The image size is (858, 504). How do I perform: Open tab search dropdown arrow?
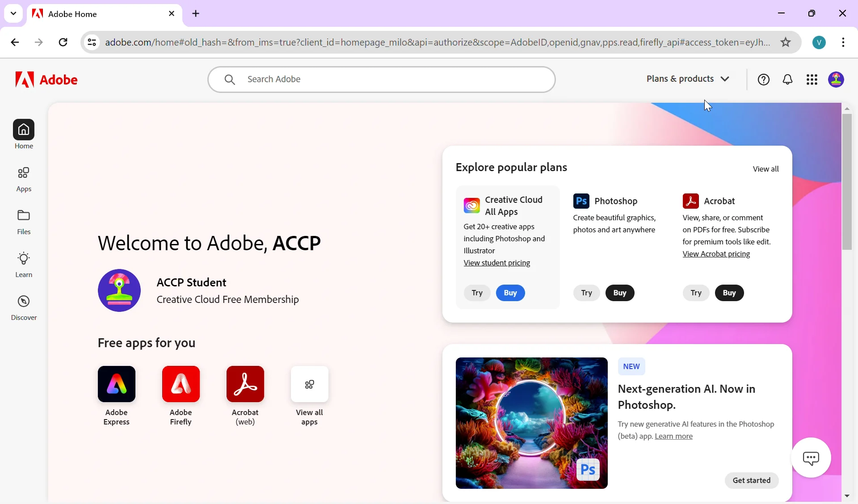[x=13, y=13]
